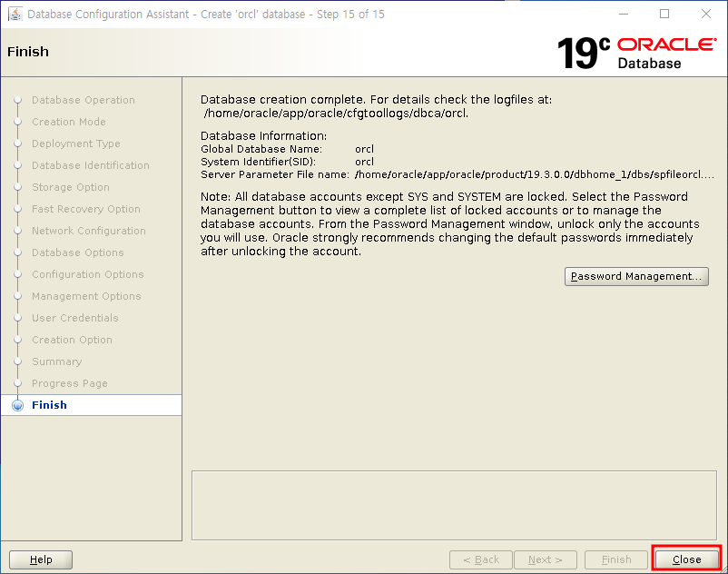Maximize the Database Configuration Assistant window
728x574 pixels.
tap(664, 14)
